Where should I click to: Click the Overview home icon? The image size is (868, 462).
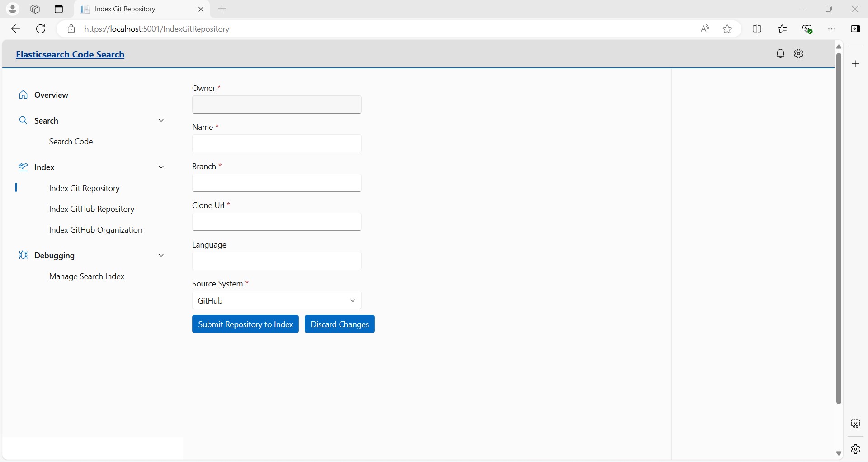click(x=23, y=95)
